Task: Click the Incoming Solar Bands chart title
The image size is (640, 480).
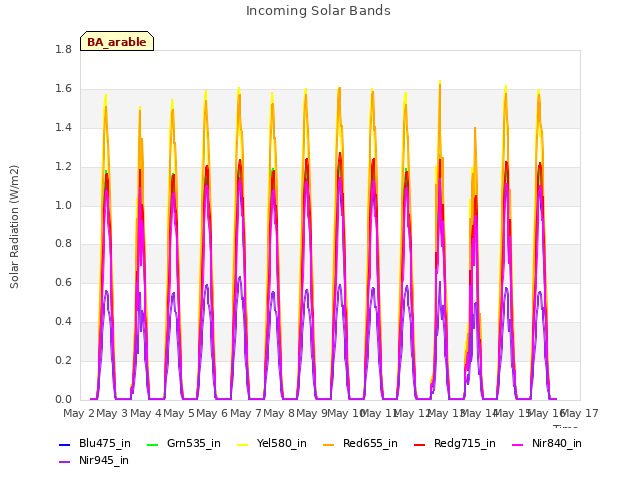Action: pyautogui.click(x=318, y=11)
